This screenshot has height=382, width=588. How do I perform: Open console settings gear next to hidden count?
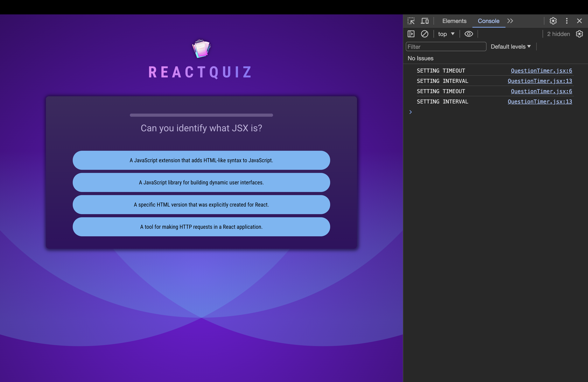click(x=579, y=34)
